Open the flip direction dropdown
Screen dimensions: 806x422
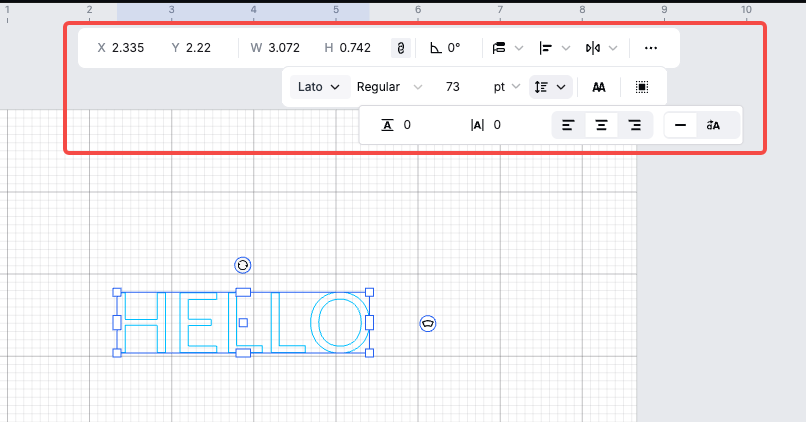(x=601, y=48)
